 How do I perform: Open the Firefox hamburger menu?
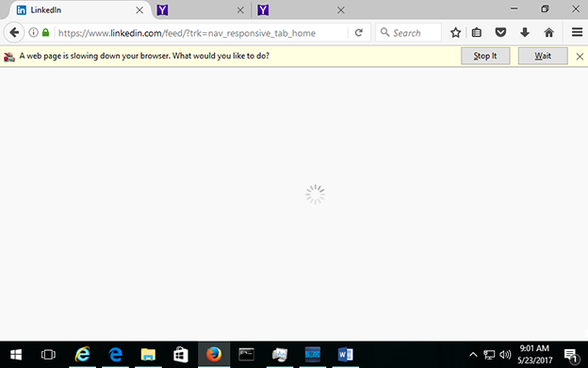click(x=577, y=33)
